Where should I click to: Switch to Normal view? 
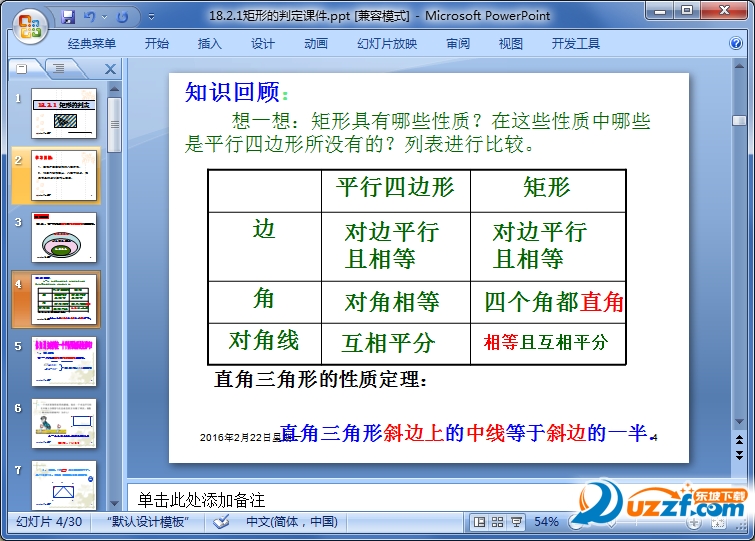click(x=479, y=522)
